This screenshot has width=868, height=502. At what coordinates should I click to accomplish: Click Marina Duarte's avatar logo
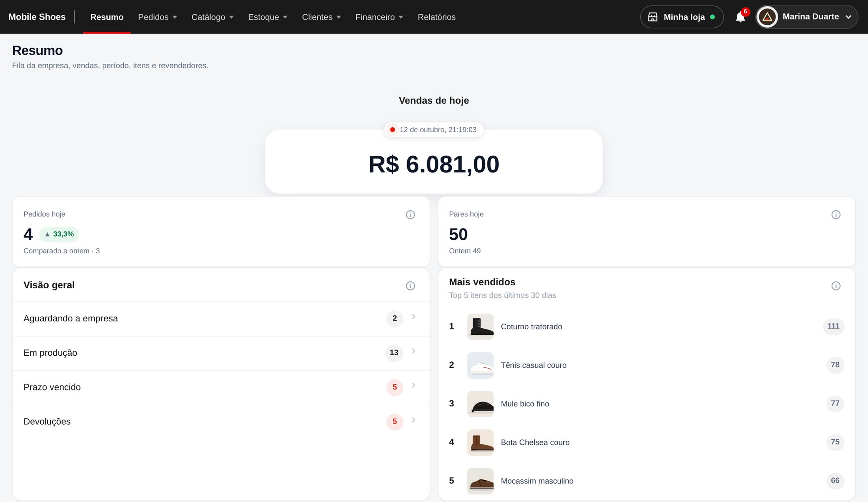point(767,17)
